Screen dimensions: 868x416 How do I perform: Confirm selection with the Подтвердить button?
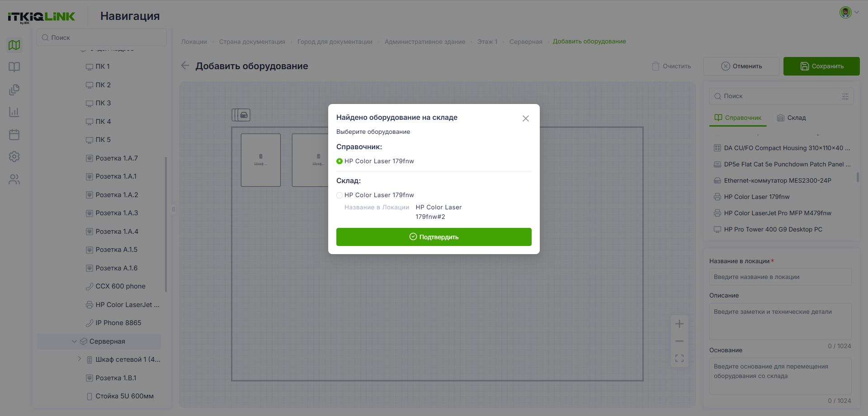434,237
